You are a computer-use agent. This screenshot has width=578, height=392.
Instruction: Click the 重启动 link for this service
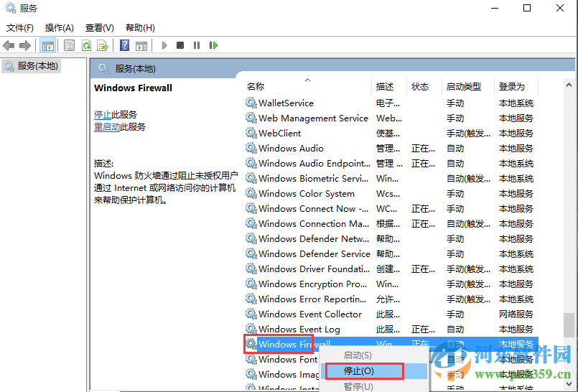pyautogui.click(x=107, y=127)
